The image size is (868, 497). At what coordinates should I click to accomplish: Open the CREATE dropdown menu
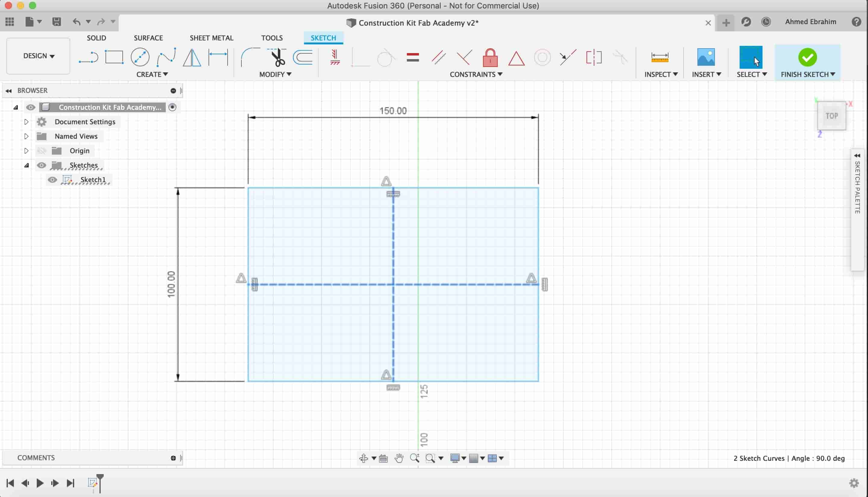tap(152, 74)
